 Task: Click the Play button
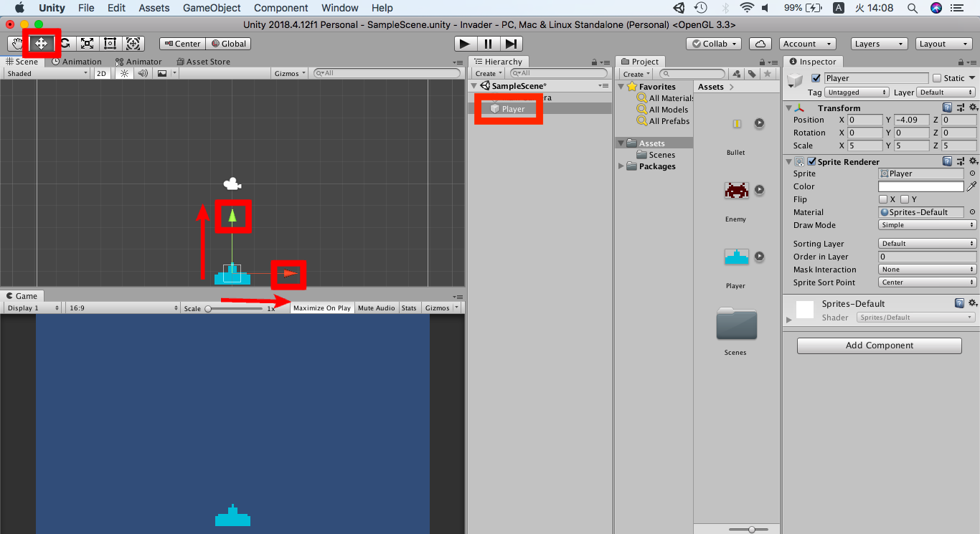pos(465,44)
